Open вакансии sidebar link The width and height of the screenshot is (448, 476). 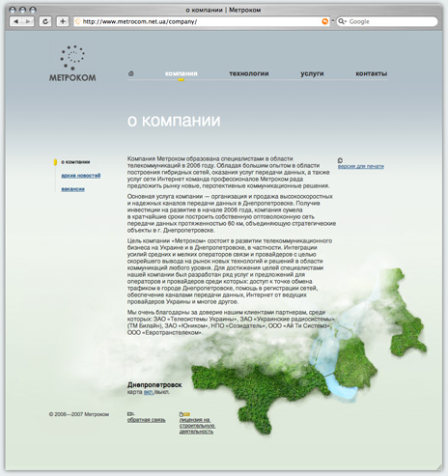73,189
